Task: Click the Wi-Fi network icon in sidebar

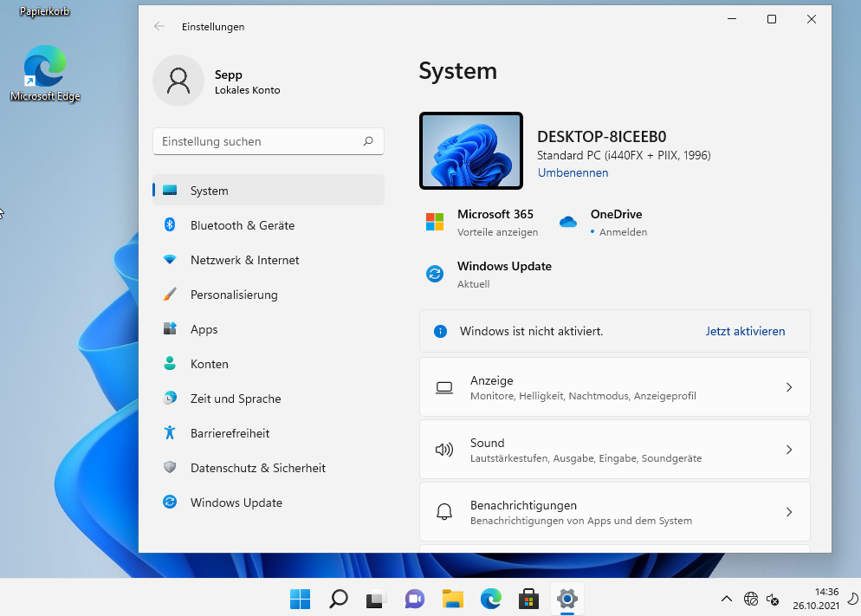Action: coord(170,259)
